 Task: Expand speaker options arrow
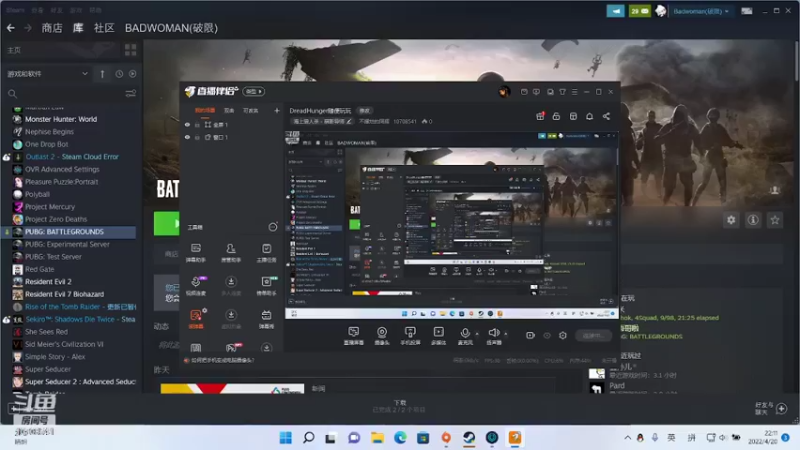click(506, 334)
